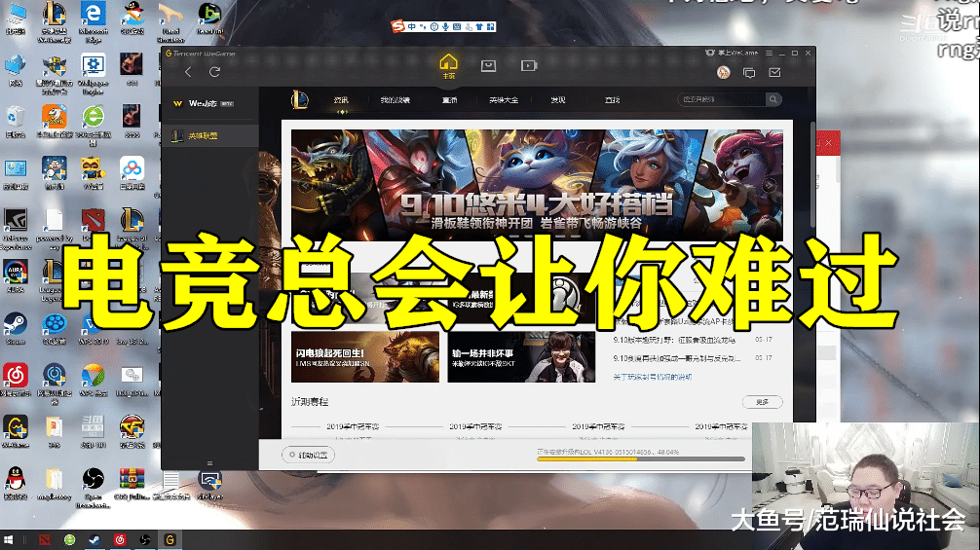Image resolution: width=980 pixels, height=550 pixels.
Task: Click the 更多 button near 近期赛程
Action: click(762, 402)
